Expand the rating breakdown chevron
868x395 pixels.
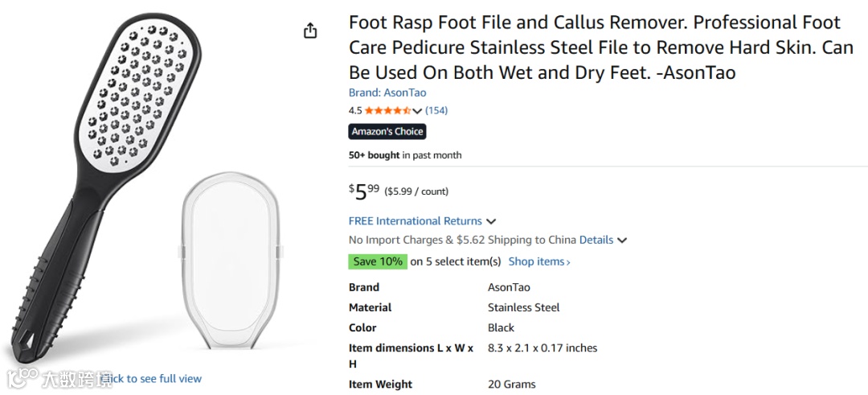coord(417,111)
